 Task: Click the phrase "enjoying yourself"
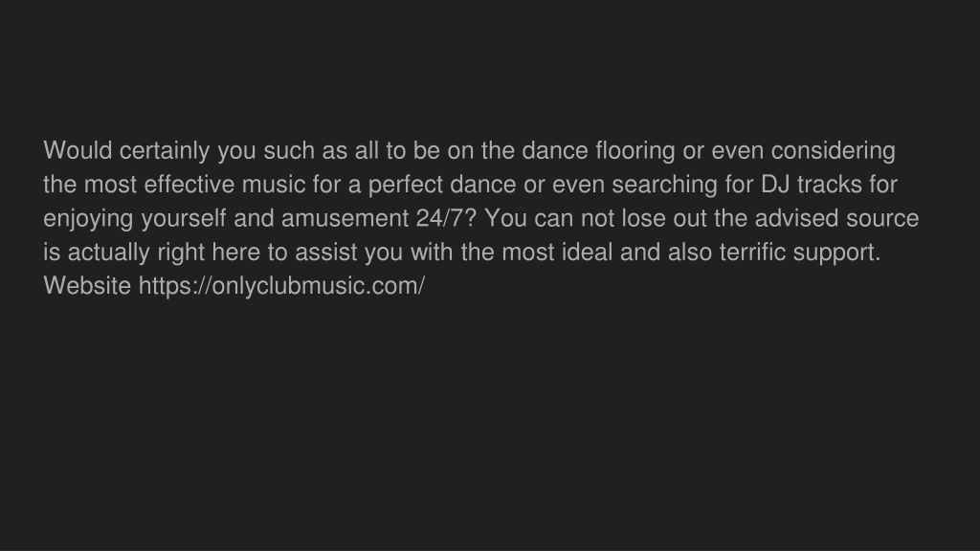pyautogui.click(x=134, y=218)
